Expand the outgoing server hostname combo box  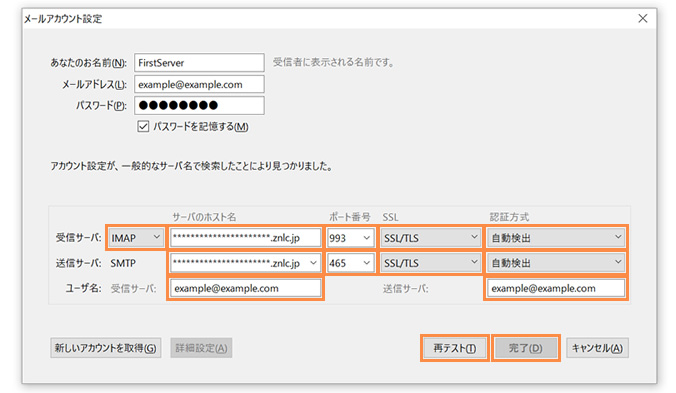click(313, 263)
